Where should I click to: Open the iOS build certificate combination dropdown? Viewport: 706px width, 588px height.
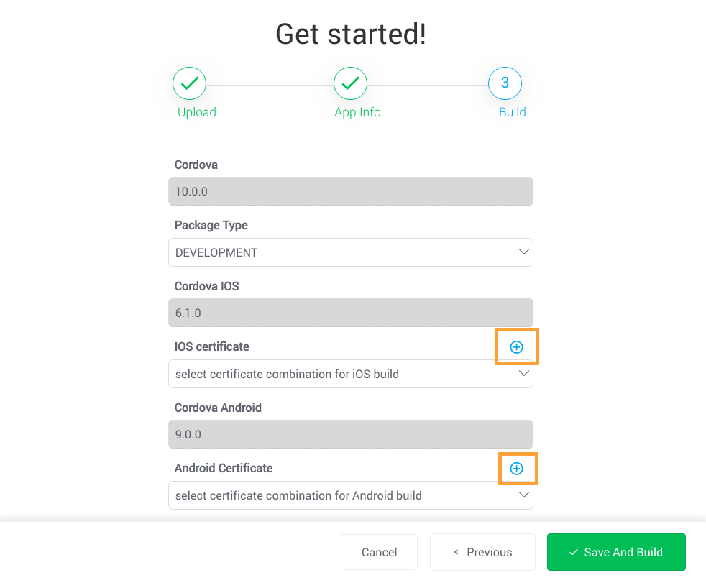350,374
